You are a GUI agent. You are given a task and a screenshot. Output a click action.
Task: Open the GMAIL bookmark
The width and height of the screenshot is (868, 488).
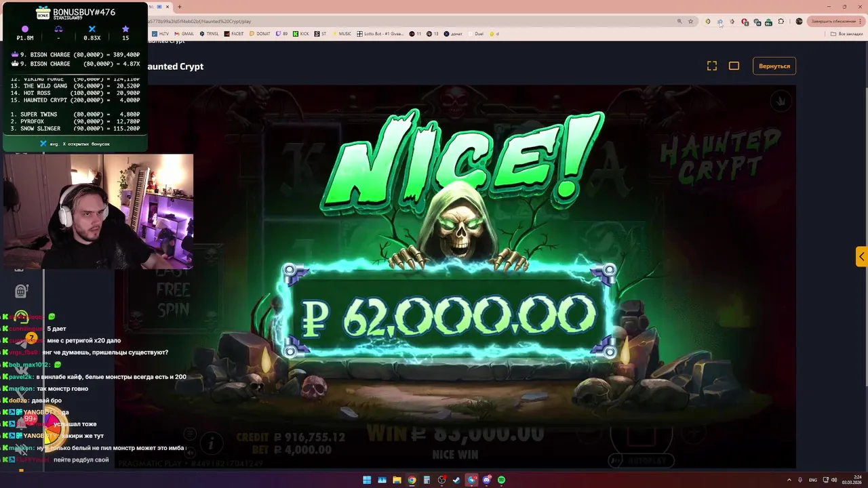point(184,33)
